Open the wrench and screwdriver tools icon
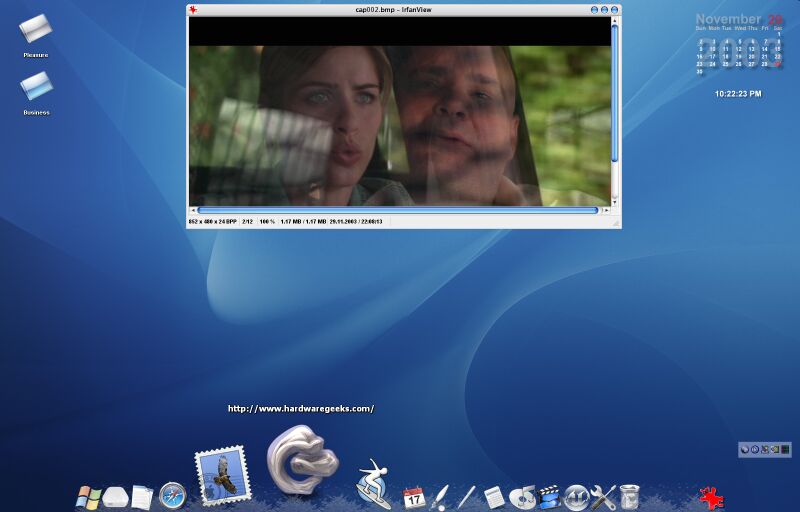 603,498
